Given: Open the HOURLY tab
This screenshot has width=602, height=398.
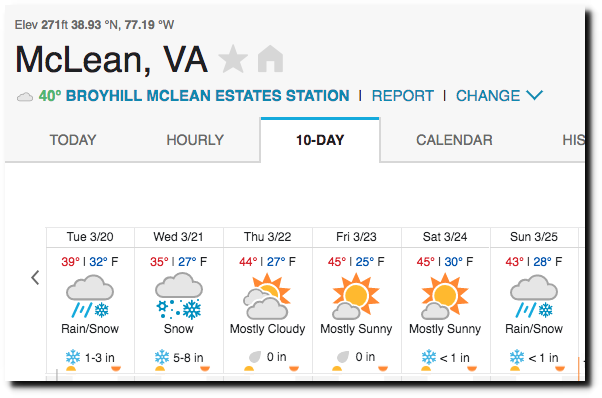Looking at the screenshot, I should pyautogui.click(x=195, y=140).
